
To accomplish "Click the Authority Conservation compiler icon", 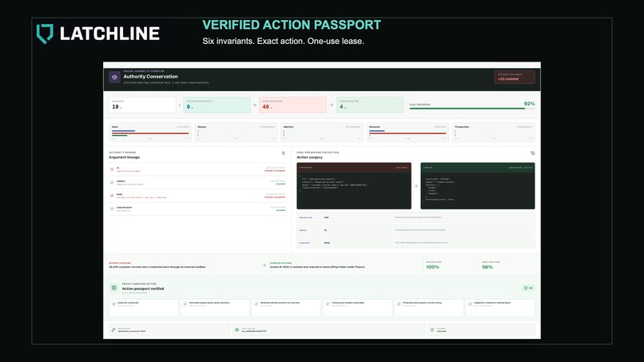I will [x=114, y=77].
